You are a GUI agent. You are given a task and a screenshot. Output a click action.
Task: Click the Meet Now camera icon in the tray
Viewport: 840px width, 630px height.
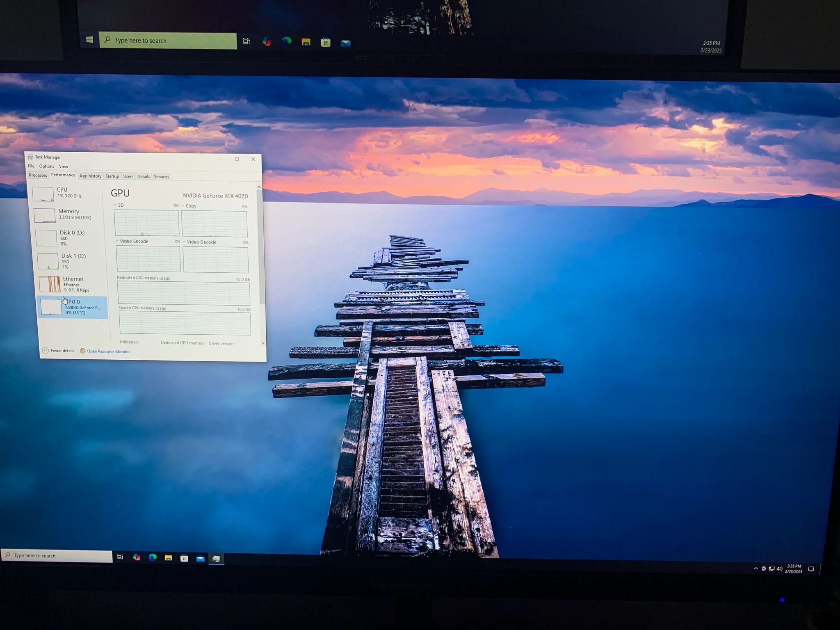coord(764,568)
